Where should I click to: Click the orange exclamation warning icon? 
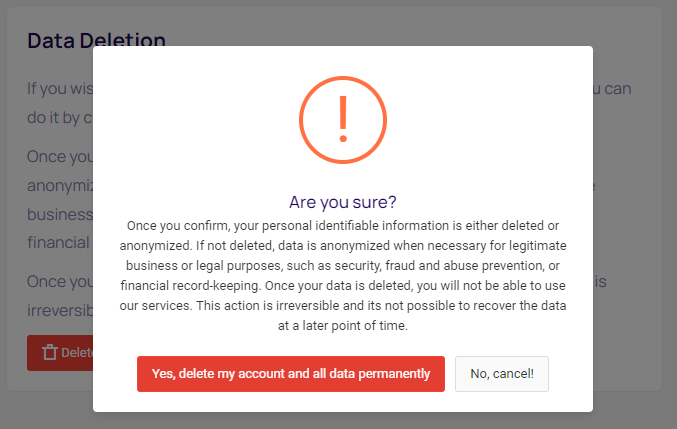(343, 120)
